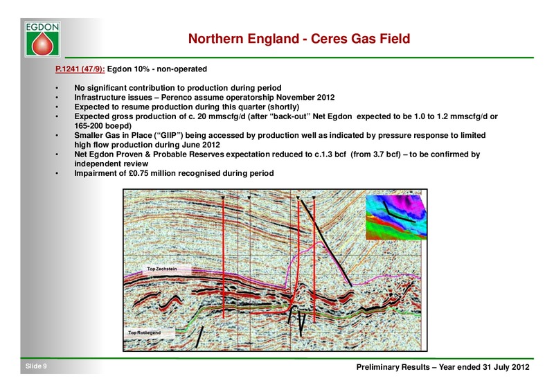The width and height of the screenshot is (554, 392).
Task: Select bullet 'No significant contribution to production during period'
Action: [x=178, y=88]
